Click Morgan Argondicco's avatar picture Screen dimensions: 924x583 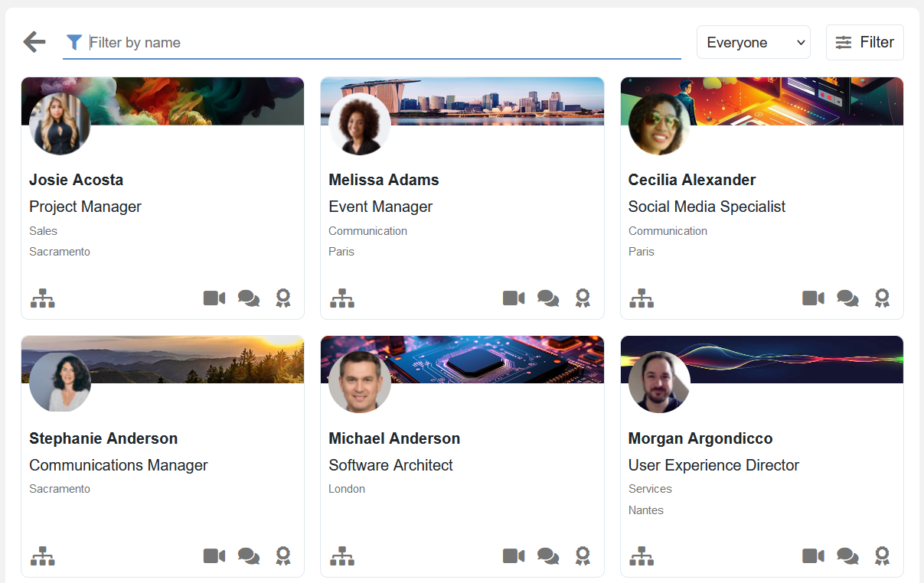[659, 382]
